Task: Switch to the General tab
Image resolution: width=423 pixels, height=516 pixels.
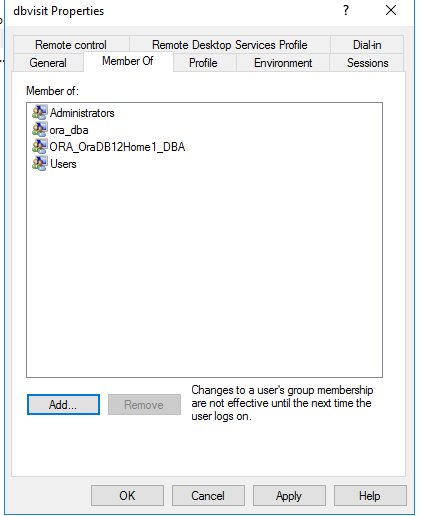Action: 48,63
